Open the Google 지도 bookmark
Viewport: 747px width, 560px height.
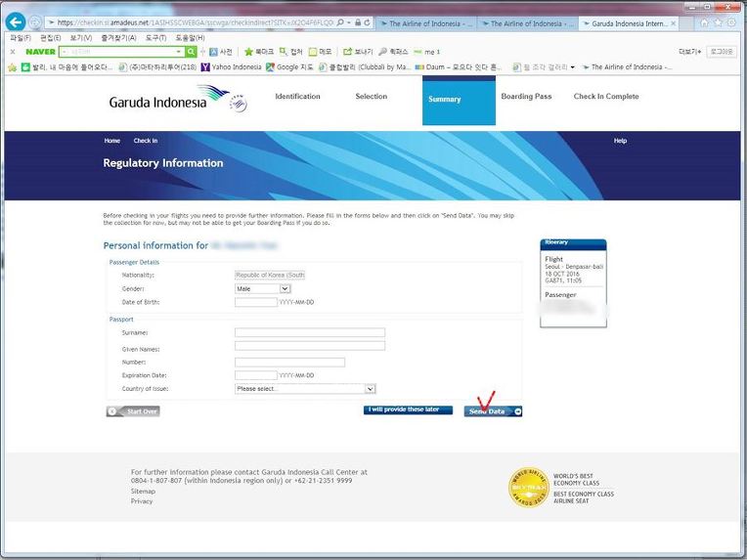pyautogui.click(x=289, y=67)
